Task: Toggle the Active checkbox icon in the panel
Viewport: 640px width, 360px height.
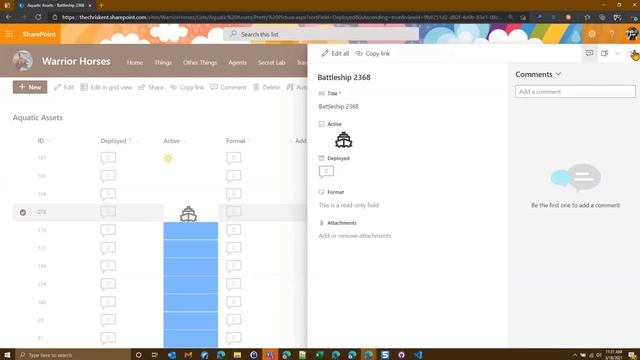Action: (x=321, y=124)
